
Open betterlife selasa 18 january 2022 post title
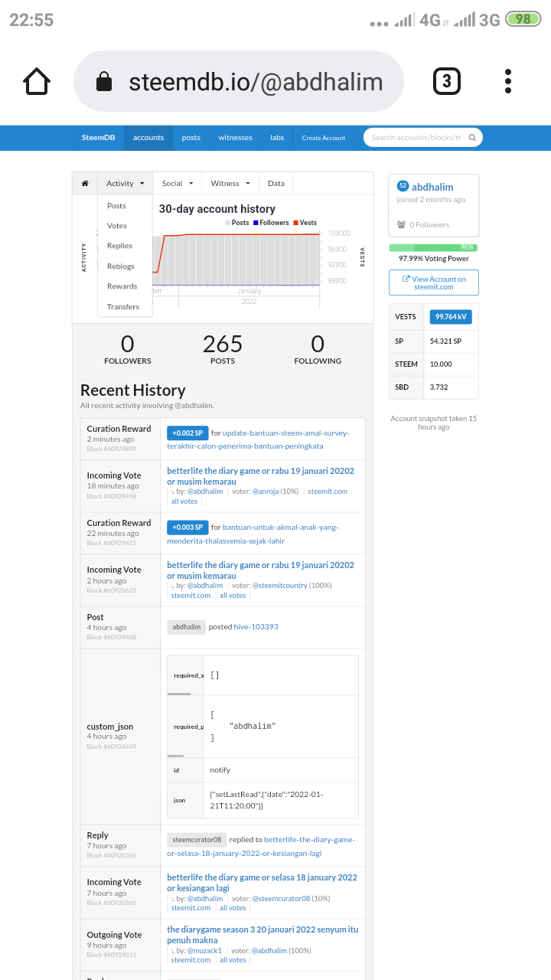[x=262, y=883]
